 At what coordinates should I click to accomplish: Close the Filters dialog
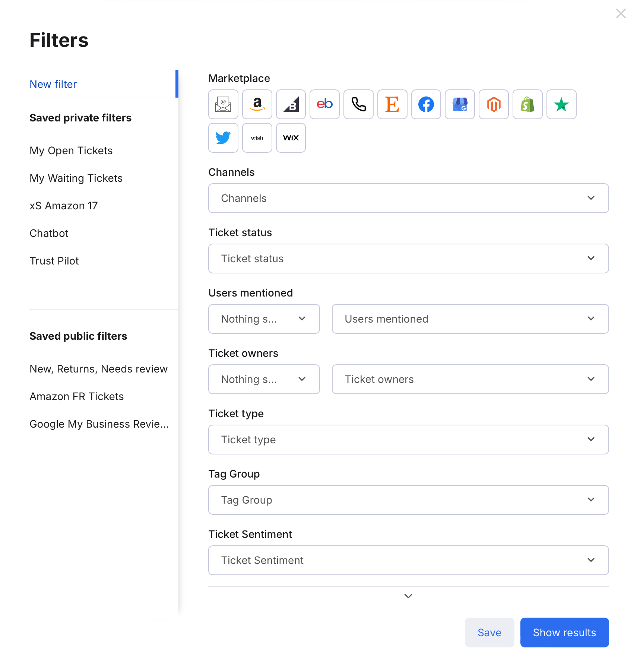(621, 13)
